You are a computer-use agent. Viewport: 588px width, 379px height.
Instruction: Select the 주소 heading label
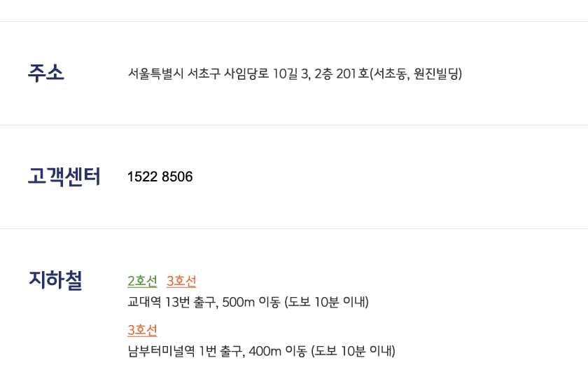(46, 73)
